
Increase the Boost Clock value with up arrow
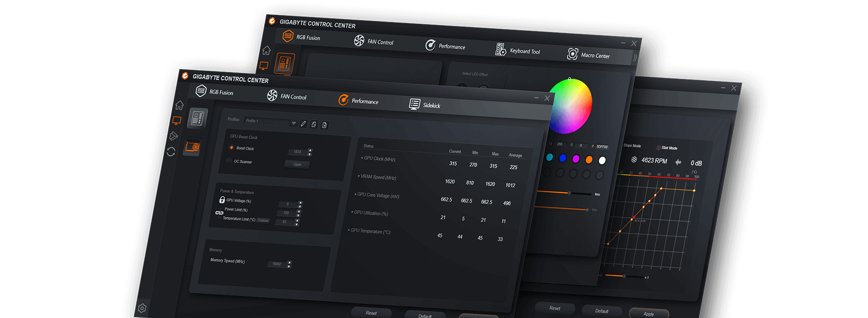coord(310,150)
